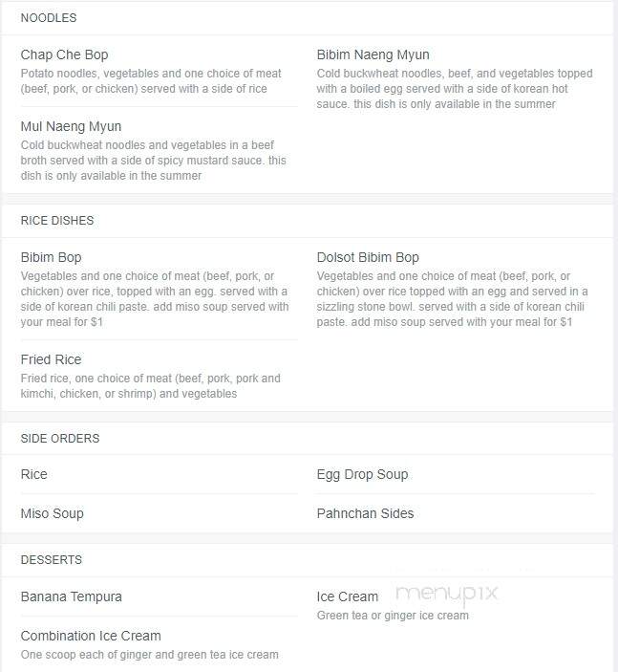Screen dimensions: 618x672
Task: Open the Bibim Naeng Myun dish entry
Action: coord(373,54)
